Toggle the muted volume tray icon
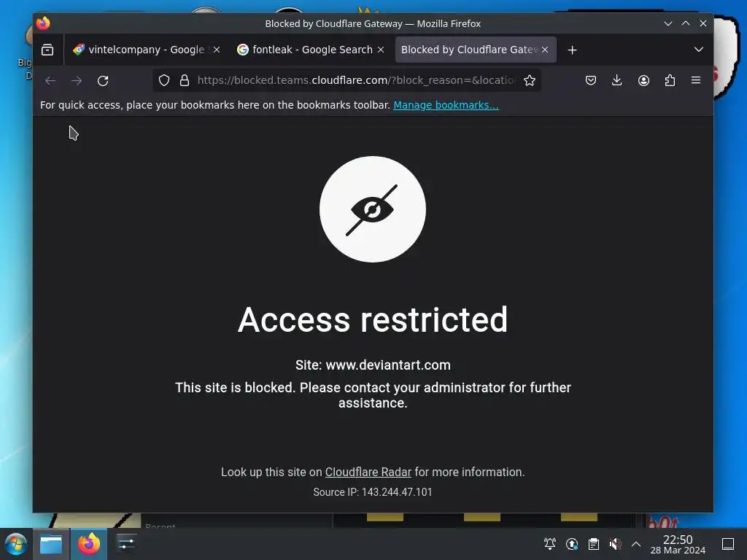The height and width of the screenshot is (560, 747). tap(615, 544)
